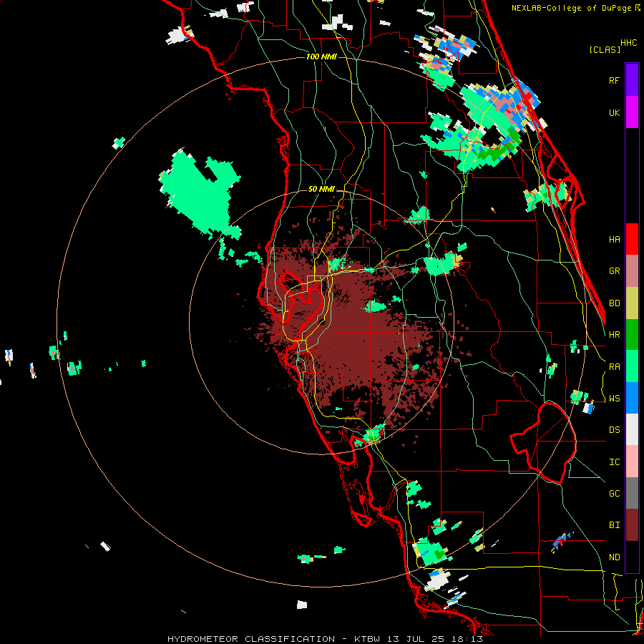
Task: Click the GC gray legend swatch
Action: (632, 493)
